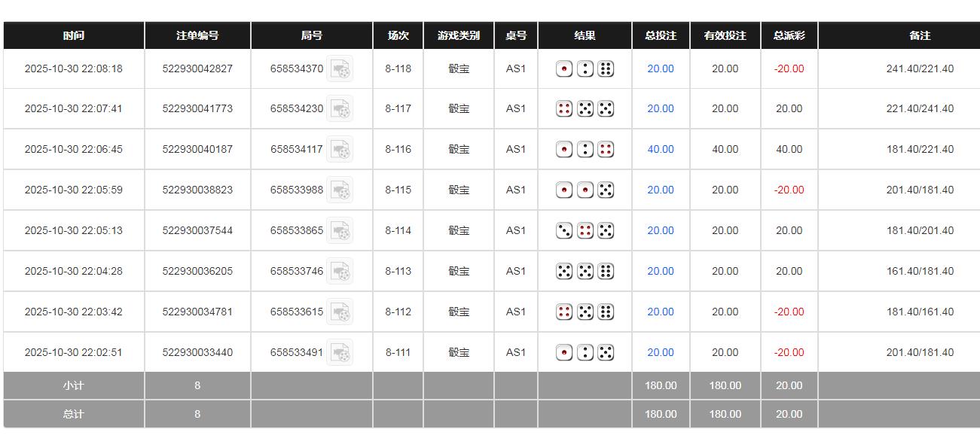This screenshot has height=438, width=980.
Task: Click the 小计 subtotal row label
Action: 74,386
